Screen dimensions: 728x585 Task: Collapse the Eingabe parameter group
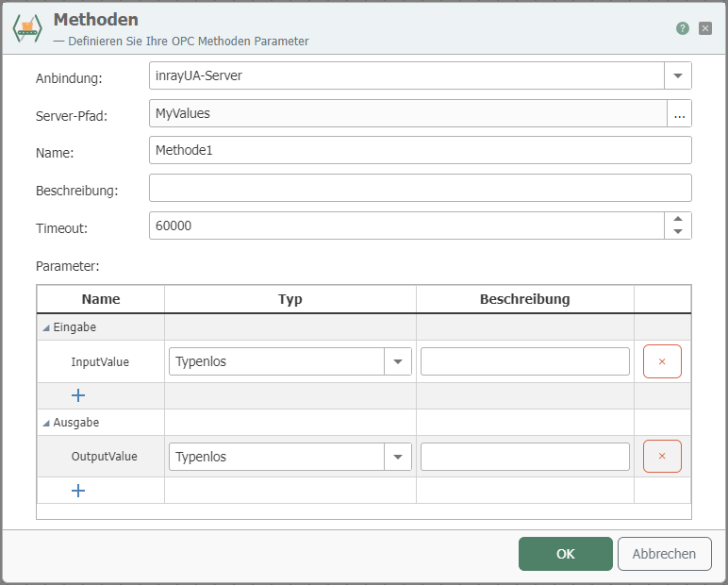[46, 327]
